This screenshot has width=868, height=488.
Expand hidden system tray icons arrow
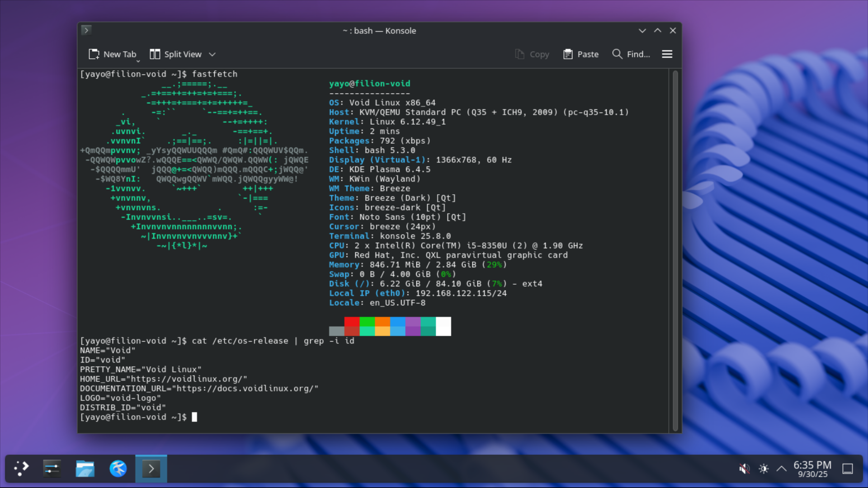point(781,469)
